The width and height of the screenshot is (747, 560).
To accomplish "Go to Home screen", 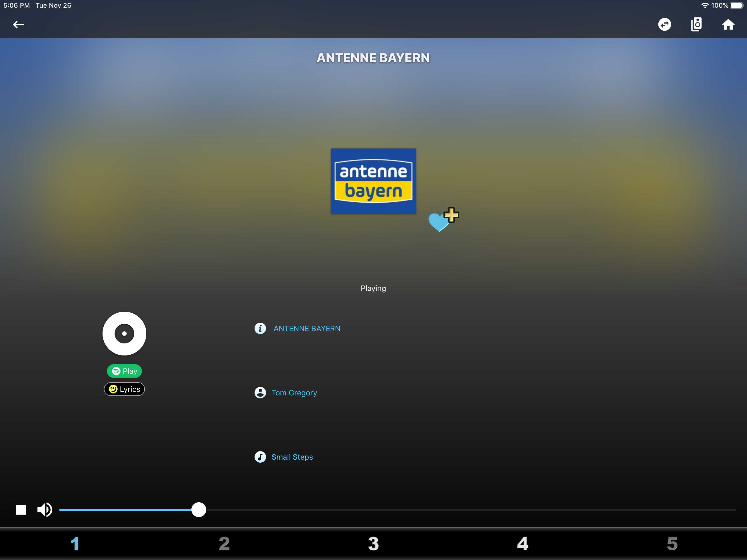I will tap(728, 24).
